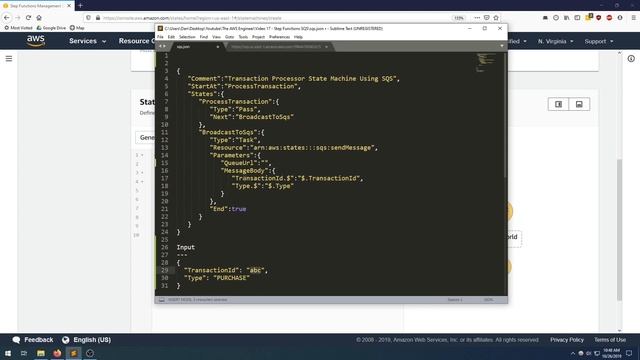640x360 pixels.
Task: Open the Firefox hamburger menu
Action: 633,18
